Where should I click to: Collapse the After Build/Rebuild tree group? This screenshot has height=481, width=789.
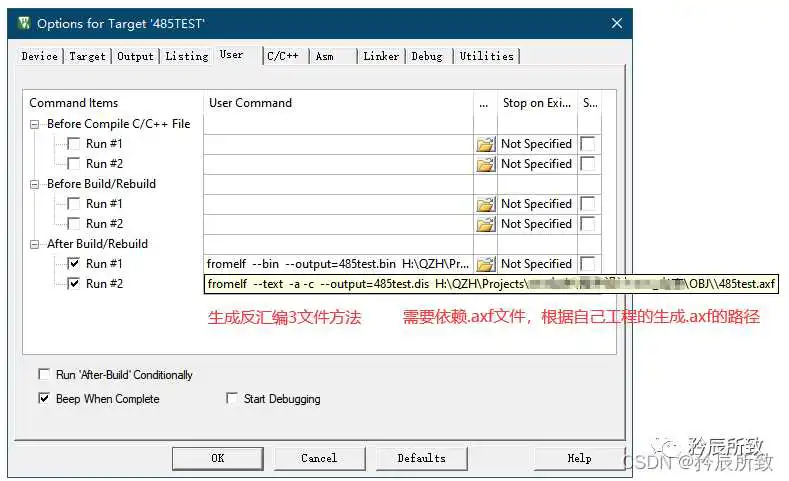tap(35, 244)
